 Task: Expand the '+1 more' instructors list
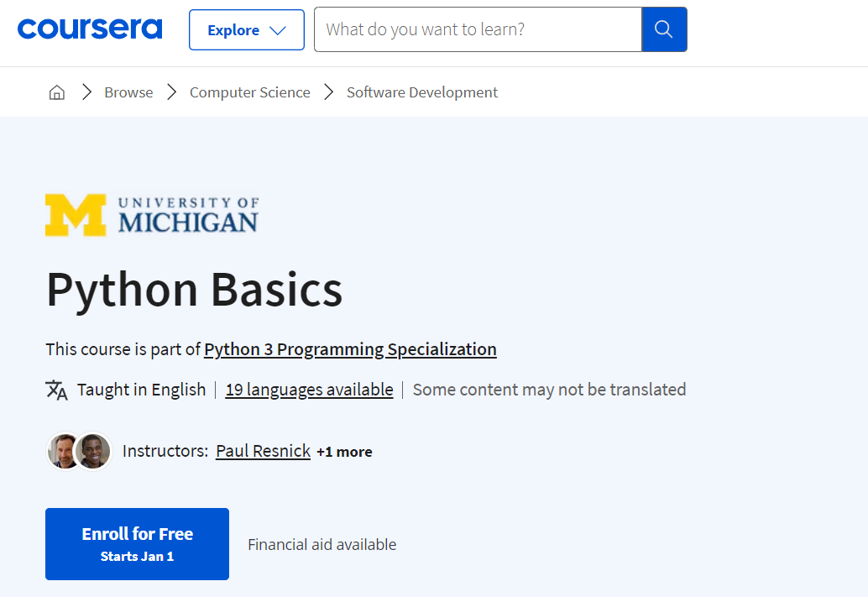[344, 451]
